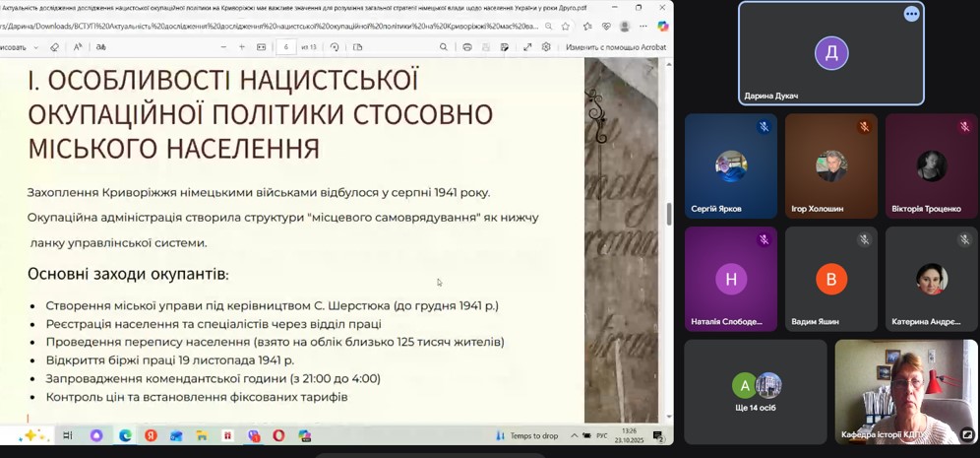Rotate the PDF page
Screen dimensions: 980x458
click(335, 47)
